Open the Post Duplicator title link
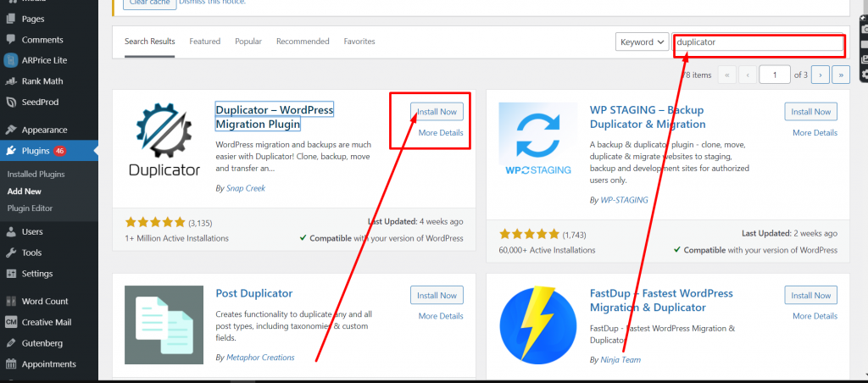The height and width of the screenshot is (383, 868). pos(254,293)
